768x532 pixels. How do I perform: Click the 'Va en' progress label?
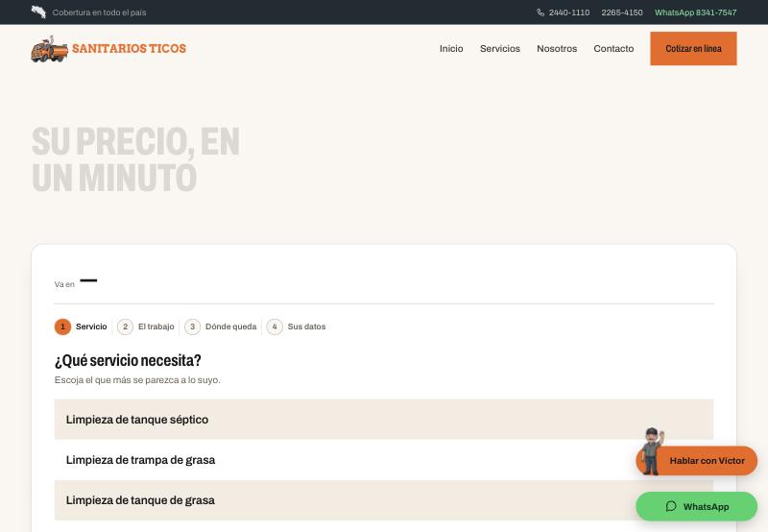click(x=64, y=284)
